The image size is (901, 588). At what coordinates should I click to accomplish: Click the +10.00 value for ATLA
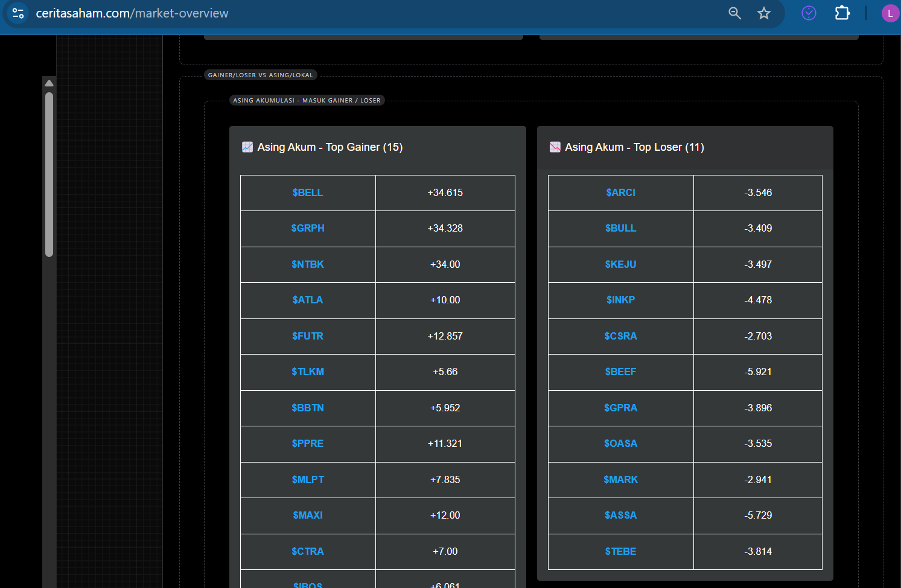tap(445, 300)
